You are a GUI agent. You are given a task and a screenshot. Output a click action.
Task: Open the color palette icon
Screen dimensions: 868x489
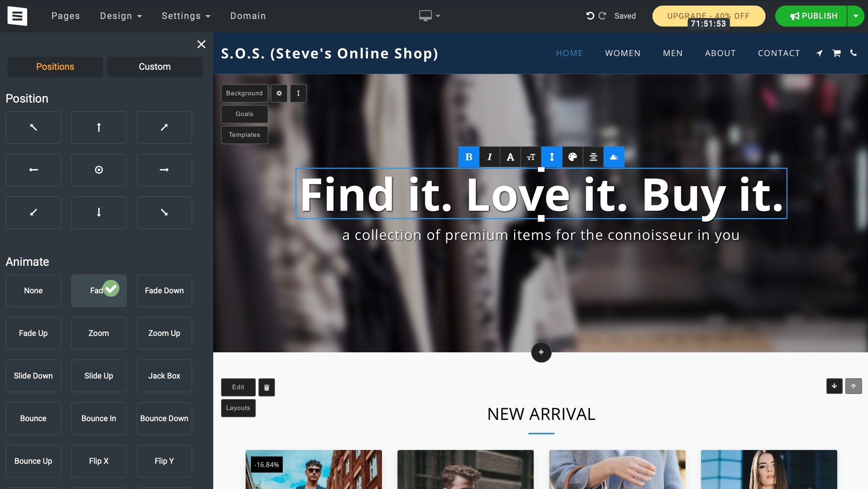tap(572, 157)
